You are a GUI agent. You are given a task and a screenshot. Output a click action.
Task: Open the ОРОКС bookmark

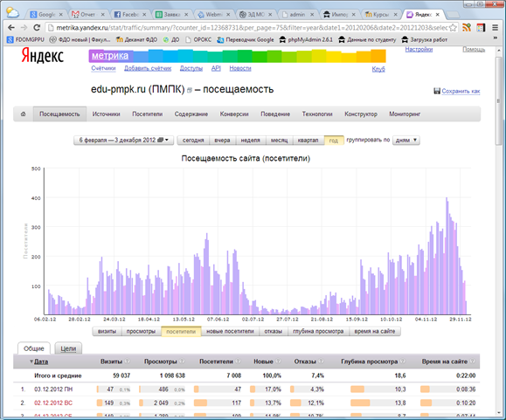pyautogui.click(x=198, y=39)
